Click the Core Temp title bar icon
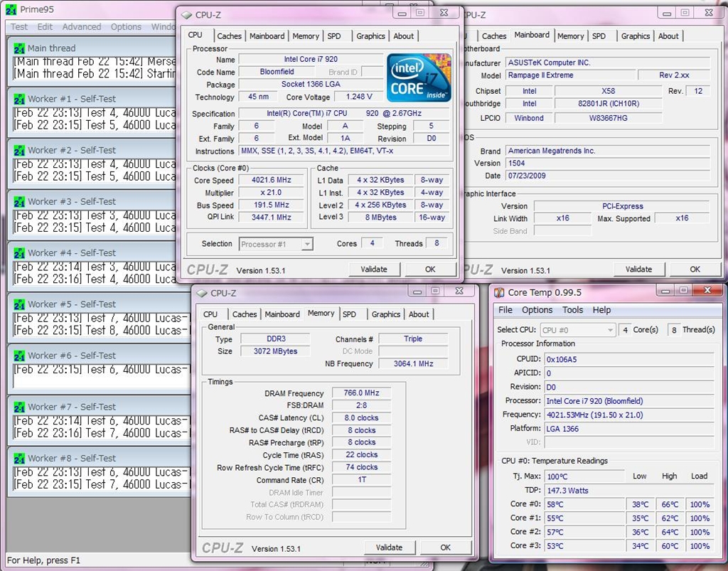Image resolution: width=728 pixels, height=571 pixels. pyautogui.click(x=499, y=292)
